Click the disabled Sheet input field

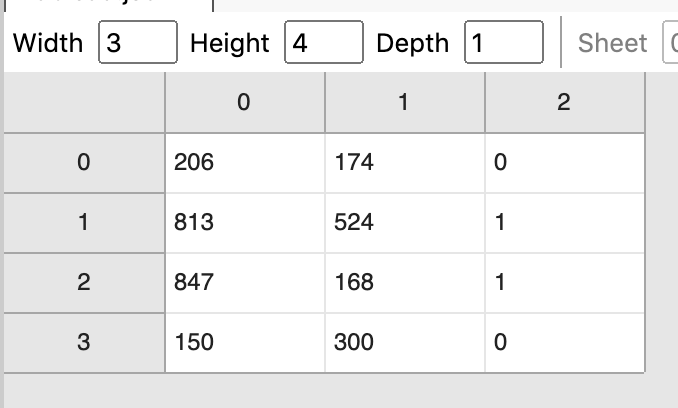pyautogui.click(x=670, y=42)
